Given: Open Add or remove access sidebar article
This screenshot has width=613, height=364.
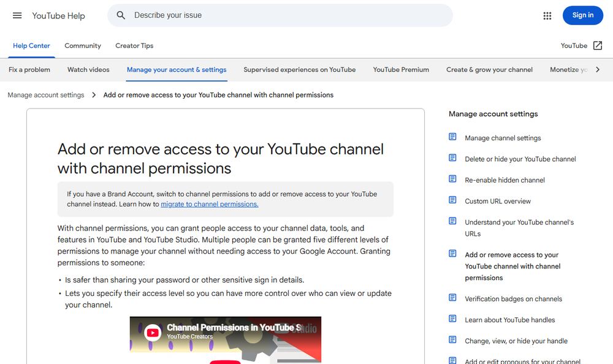Looking at the screenshot, I should click(512, 266).
